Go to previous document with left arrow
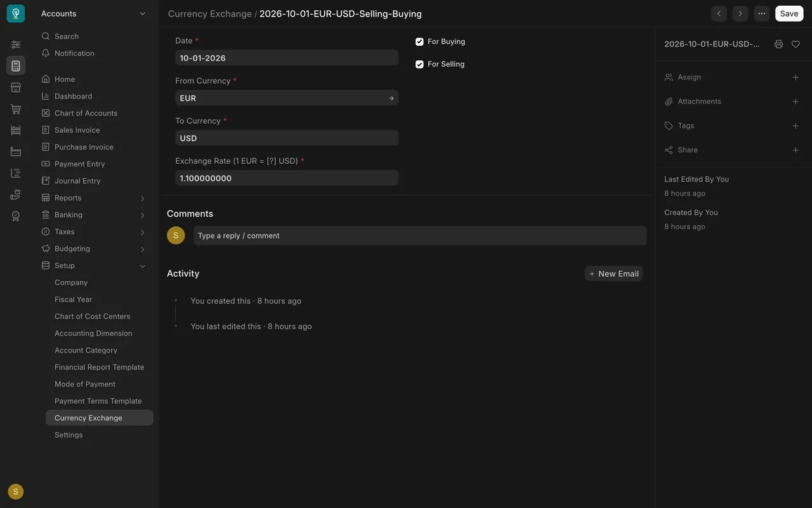Image resolution: width=812 pixels, height=508 pixels. pos(719,13)
